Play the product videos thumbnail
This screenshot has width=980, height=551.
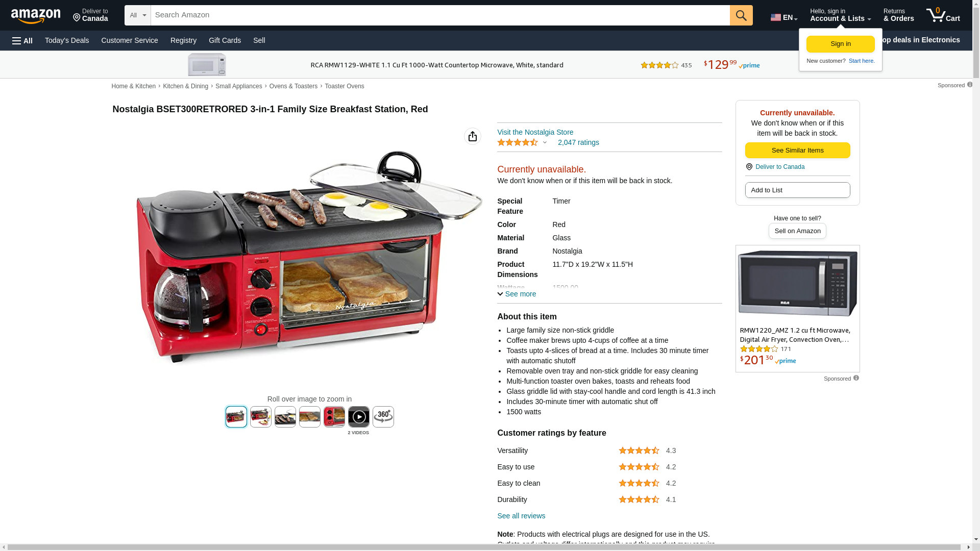coord(359,417)
